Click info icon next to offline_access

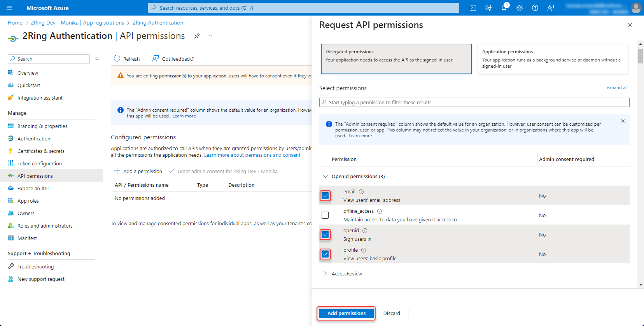380,211
